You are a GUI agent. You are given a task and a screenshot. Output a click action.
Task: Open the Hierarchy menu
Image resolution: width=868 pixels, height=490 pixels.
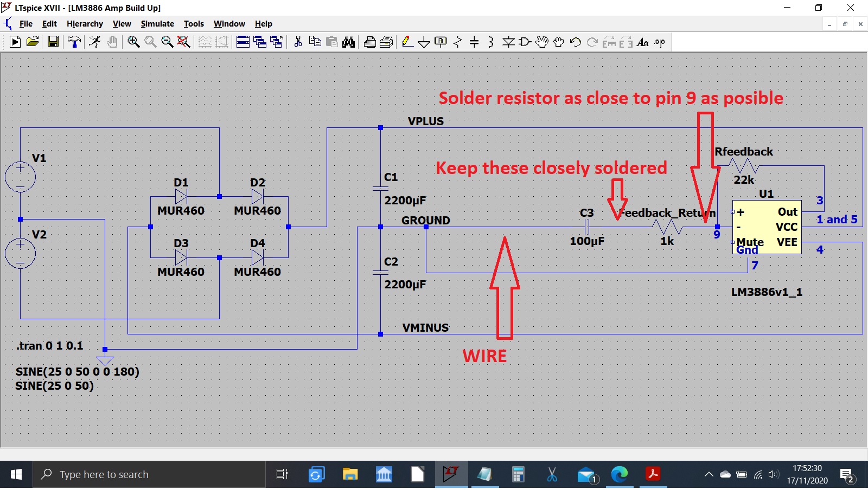pyautogui.click(x=85, y=24)
